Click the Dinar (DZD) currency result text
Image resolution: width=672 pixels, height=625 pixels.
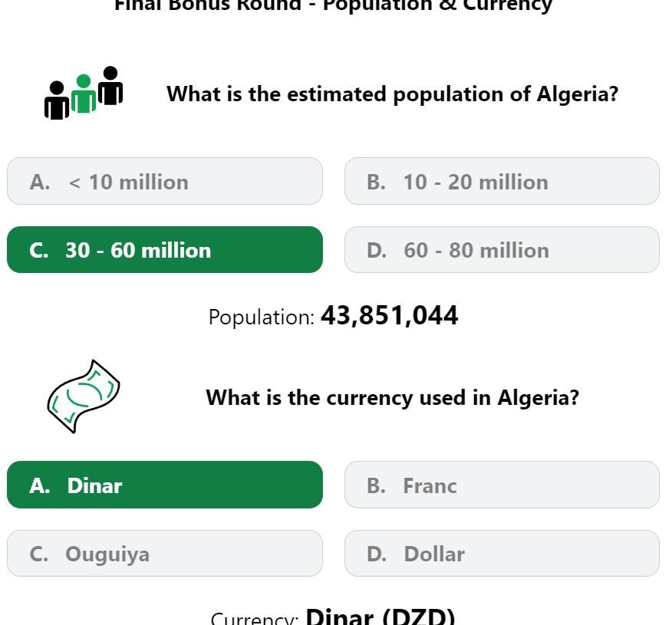[x=380, y=617]
